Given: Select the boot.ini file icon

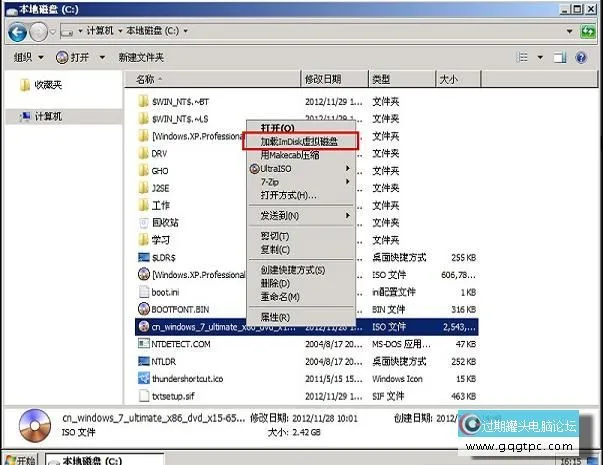Looking at the screenshot, I should pyautogui.click(x=144, y=292).
